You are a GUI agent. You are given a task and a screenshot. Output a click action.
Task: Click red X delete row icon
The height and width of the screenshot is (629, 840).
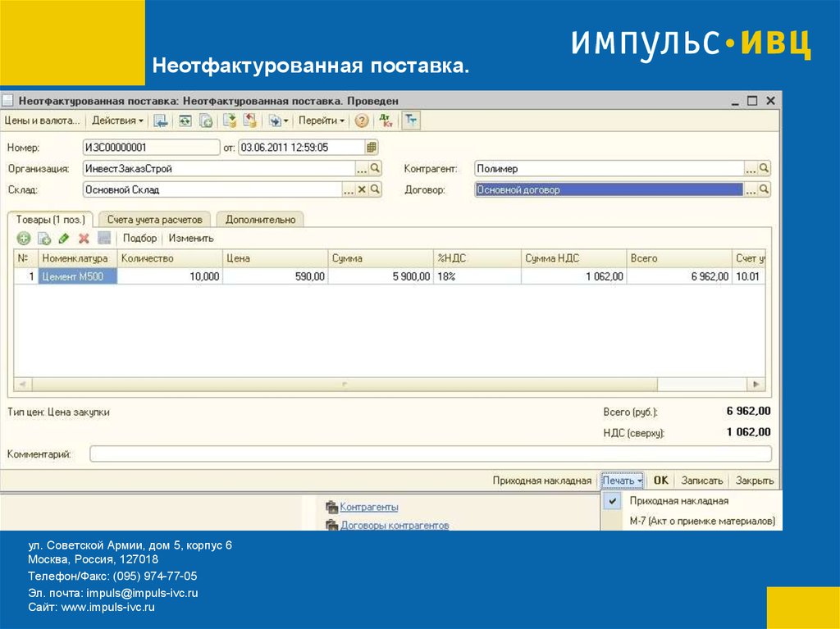point(84,239)
